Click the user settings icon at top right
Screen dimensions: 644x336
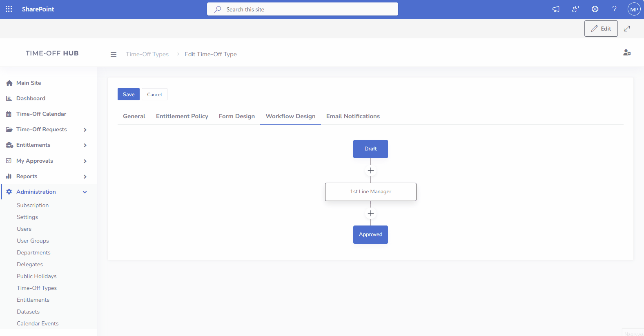(x=627, y=53)
